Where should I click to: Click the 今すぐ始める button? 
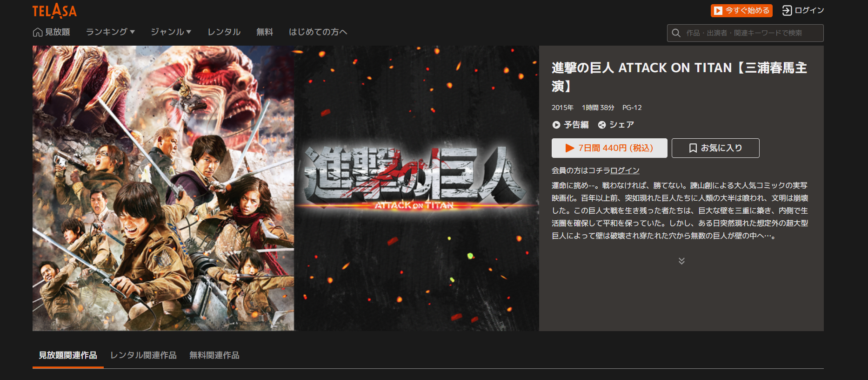tap(741, 10)
